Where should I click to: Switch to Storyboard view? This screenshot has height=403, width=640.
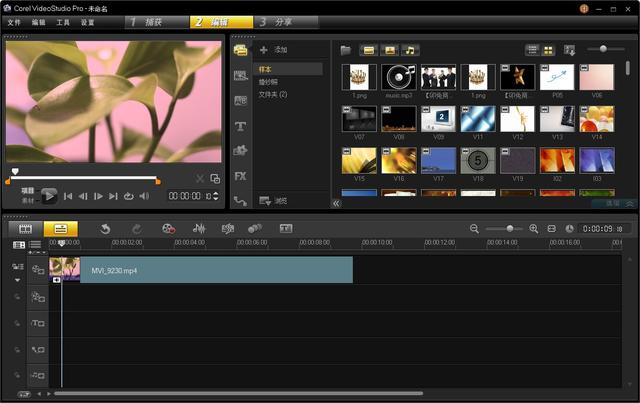26,229
